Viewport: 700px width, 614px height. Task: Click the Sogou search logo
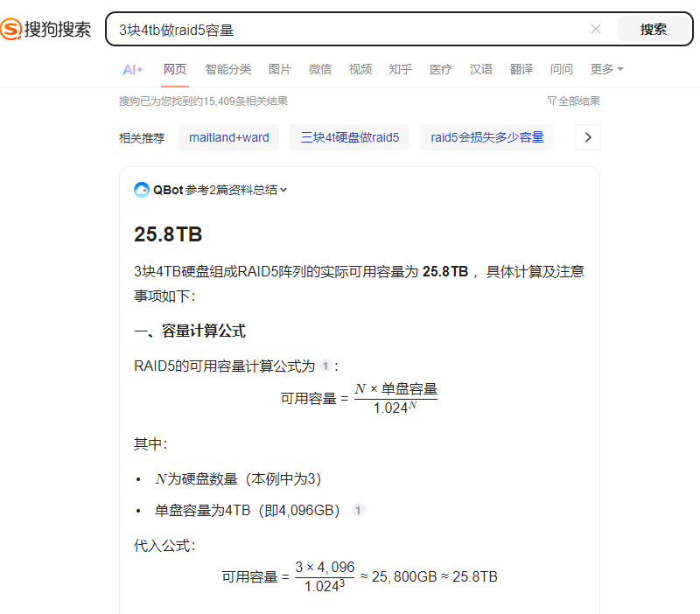(x=45, y=29)
